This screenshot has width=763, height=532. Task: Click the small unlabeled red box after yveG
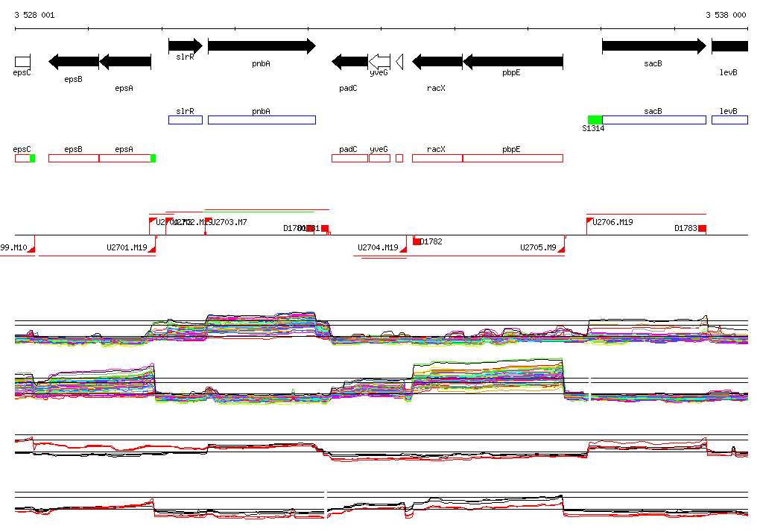point(399,158)
